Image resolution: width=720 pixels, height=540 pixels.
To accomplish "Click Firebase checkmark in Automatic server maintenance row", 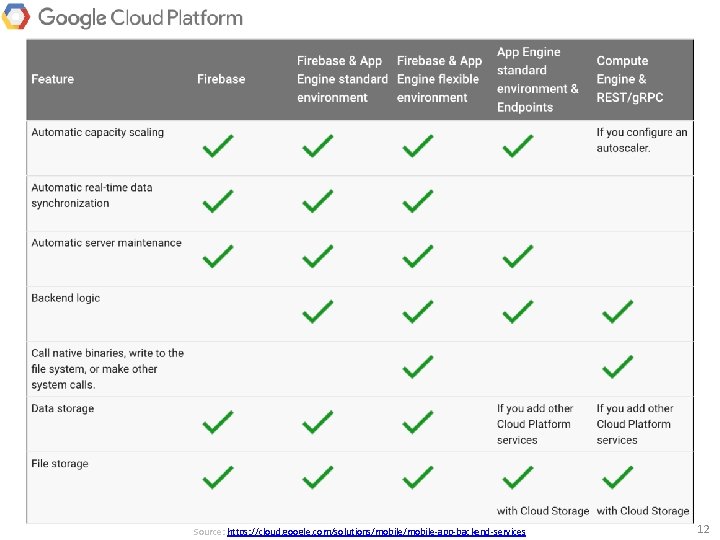I will 218,256.
